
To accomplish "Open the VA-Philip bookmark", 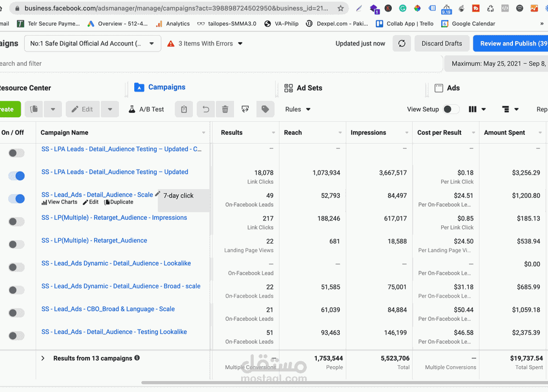I will [x=281, y=24].
